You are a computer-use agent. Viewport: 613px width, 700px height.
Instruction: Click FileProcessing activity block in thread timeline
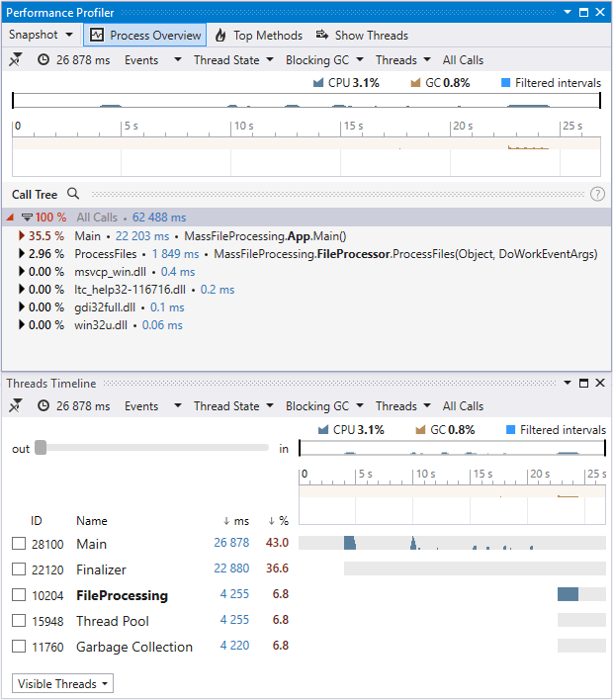click(x=568, y=594)
